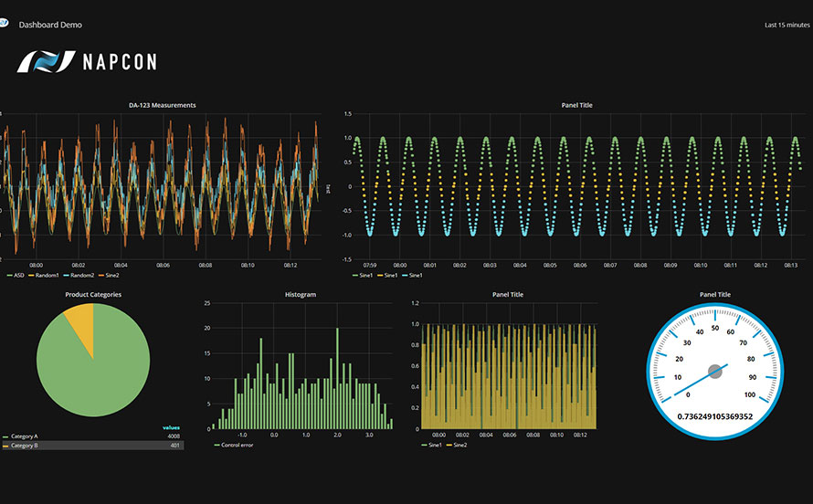Open the Product Categories panel title menu

[x=93, y=294]
